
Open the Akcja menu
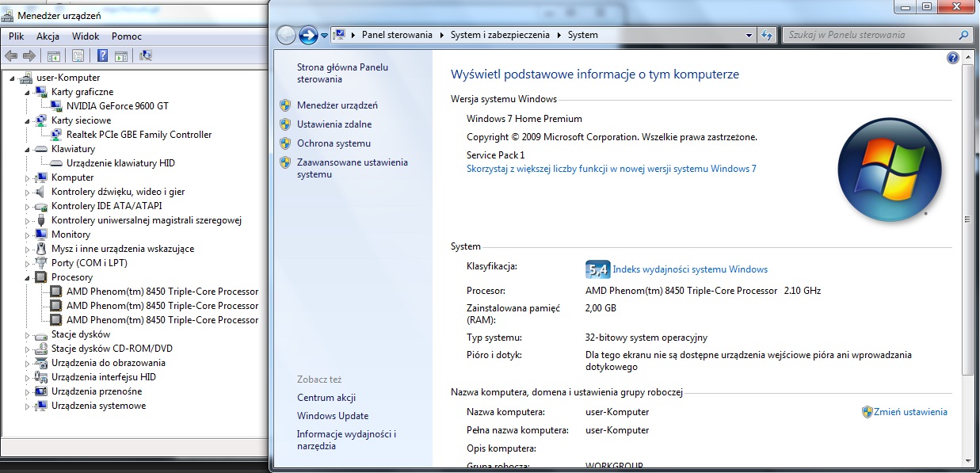pyautogui.click(x=48, y=36)
